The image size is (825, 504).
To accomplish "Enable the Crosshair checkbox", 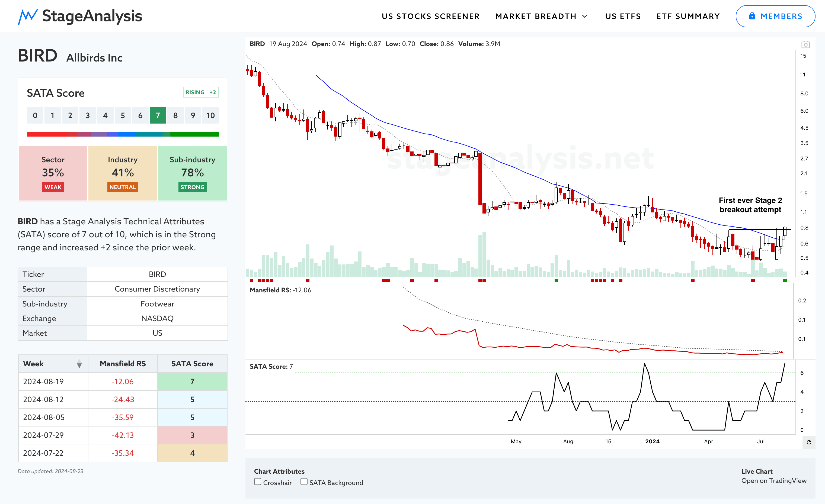I will 257,482.
